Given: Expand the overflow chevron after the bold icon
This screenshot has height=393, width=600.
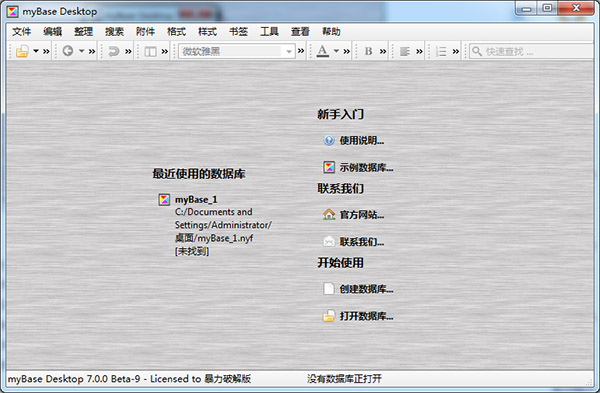Looking at the screenshot, I should (383, 51).
